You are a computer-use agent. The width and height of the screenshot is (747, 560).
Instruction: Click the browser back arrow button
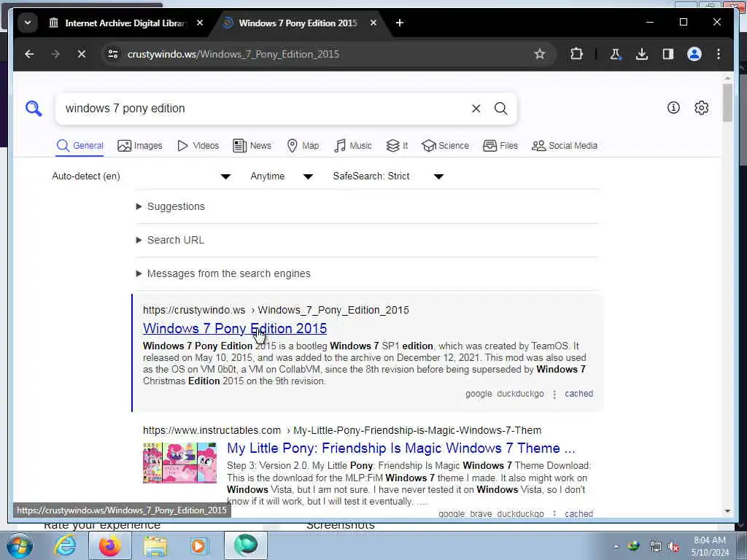[x=29, y=54]
